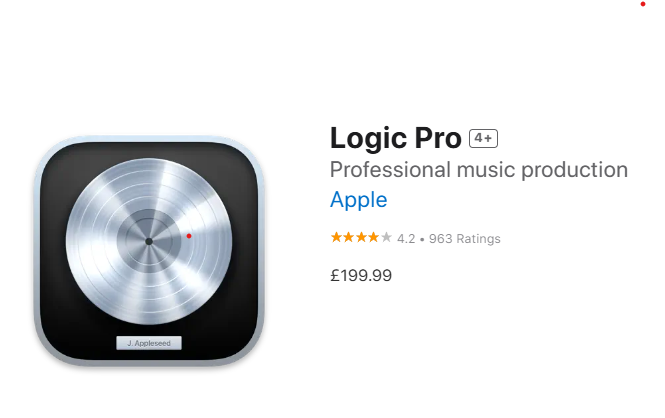665x418 pixels.
Task: Select the 4+ age rating badge
Action: click(x=483, y=138)
